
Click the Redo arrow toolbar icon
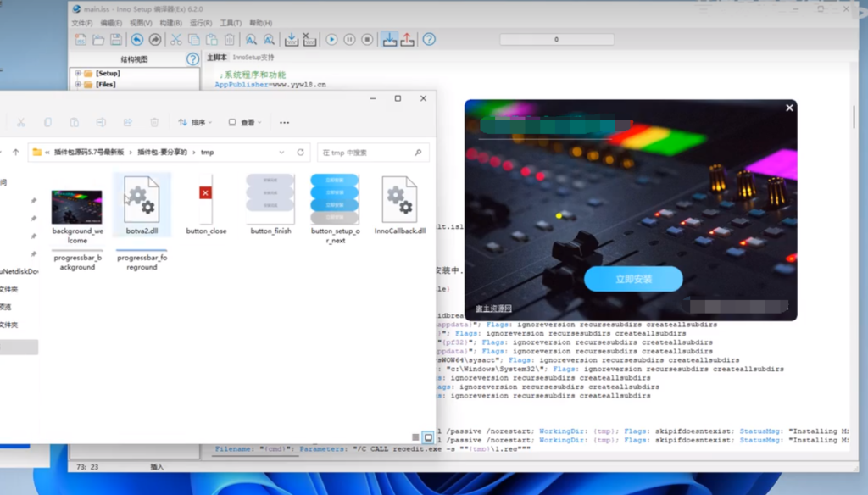pos(155,40)
